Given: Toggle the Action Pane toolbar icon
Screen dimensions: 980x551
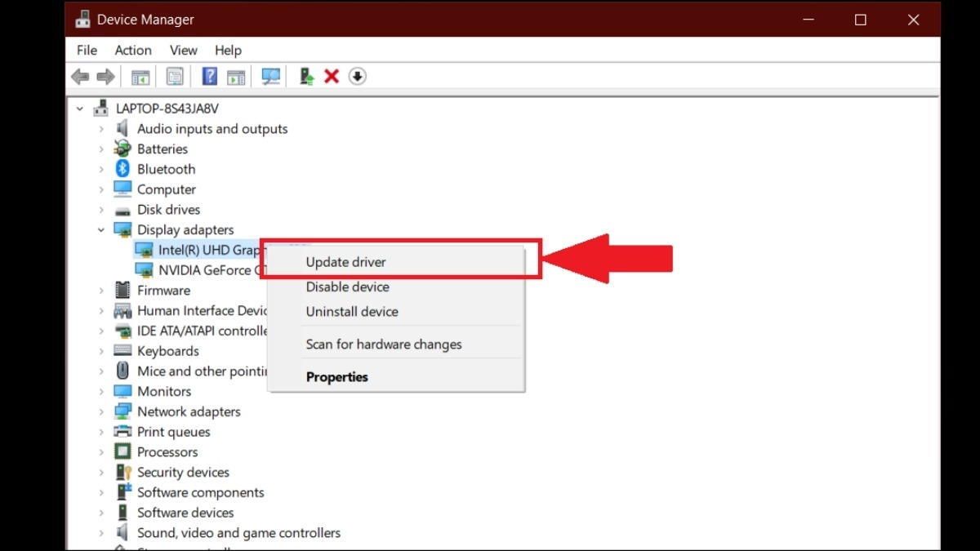Looking at the screenshot, I should (x=236, y=77).
